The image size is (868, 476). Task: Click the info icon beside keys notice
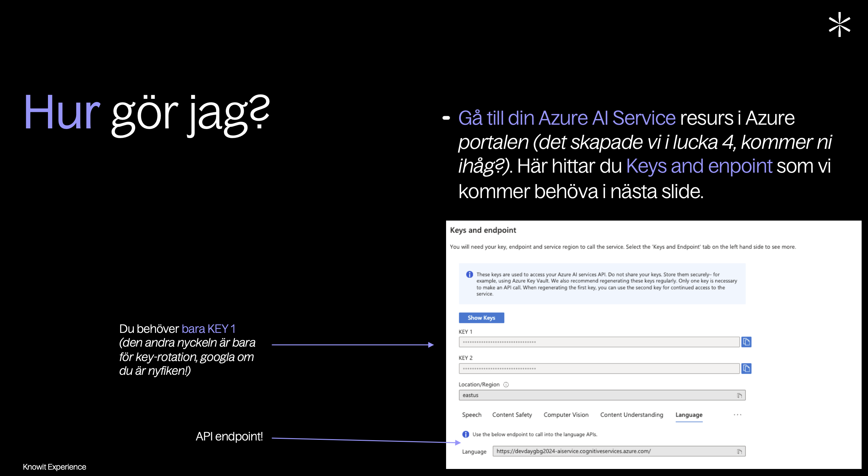coord(469,275)
